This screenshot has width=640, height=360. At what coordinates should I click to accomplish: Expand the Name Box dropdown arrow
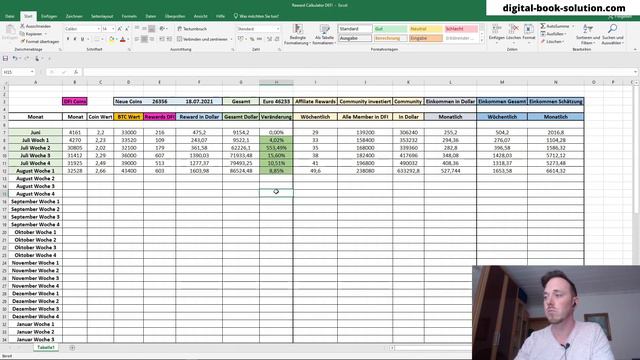[32, 72]
